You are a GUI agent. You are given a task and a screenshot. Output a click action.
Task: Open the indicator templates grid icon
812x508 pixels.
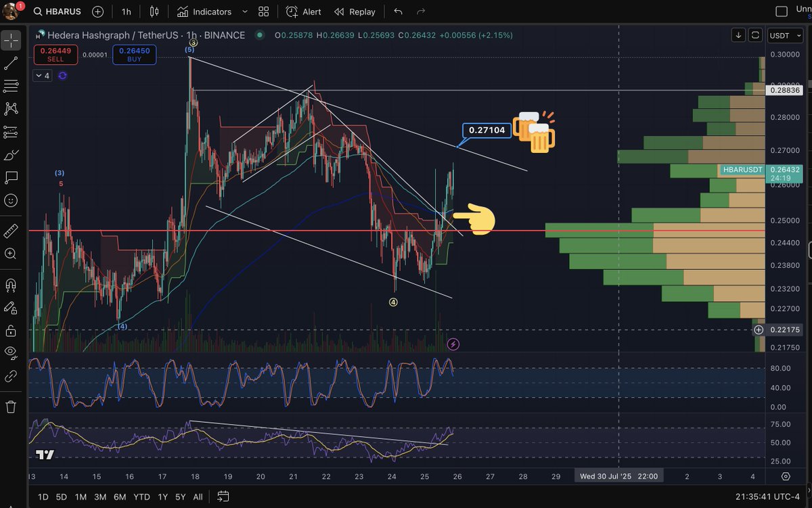point(263,11)
